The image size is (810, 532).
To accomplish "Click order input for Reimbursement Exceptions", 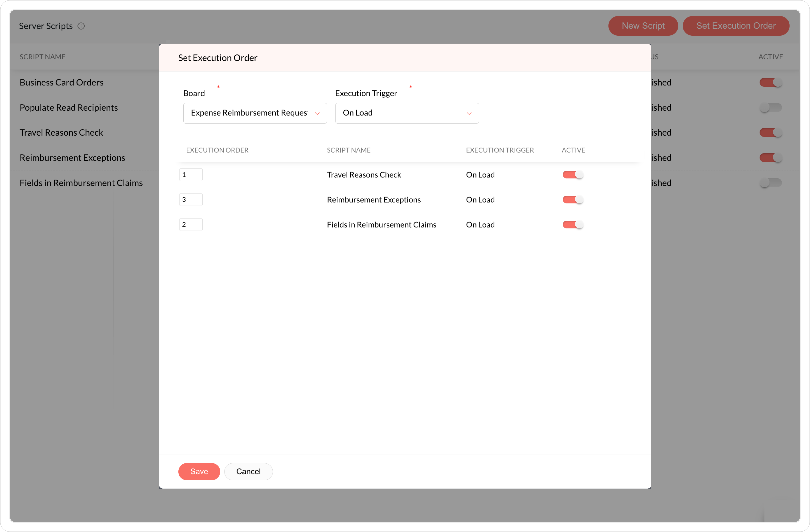I will (x=191, y=199).
